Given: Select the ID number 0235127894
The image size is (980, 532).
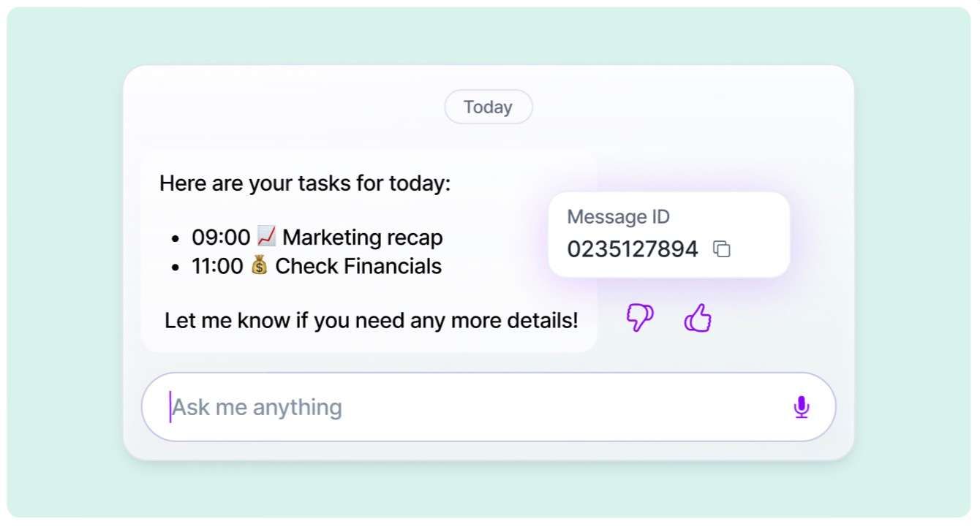Looking at the screenshot, I should coord(633,249).
